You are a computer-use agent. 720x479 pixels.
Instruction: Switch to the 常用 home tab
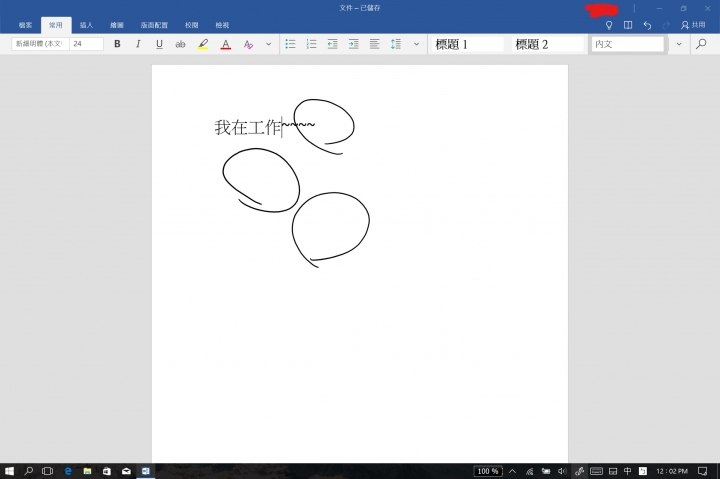tap(56, 25)
